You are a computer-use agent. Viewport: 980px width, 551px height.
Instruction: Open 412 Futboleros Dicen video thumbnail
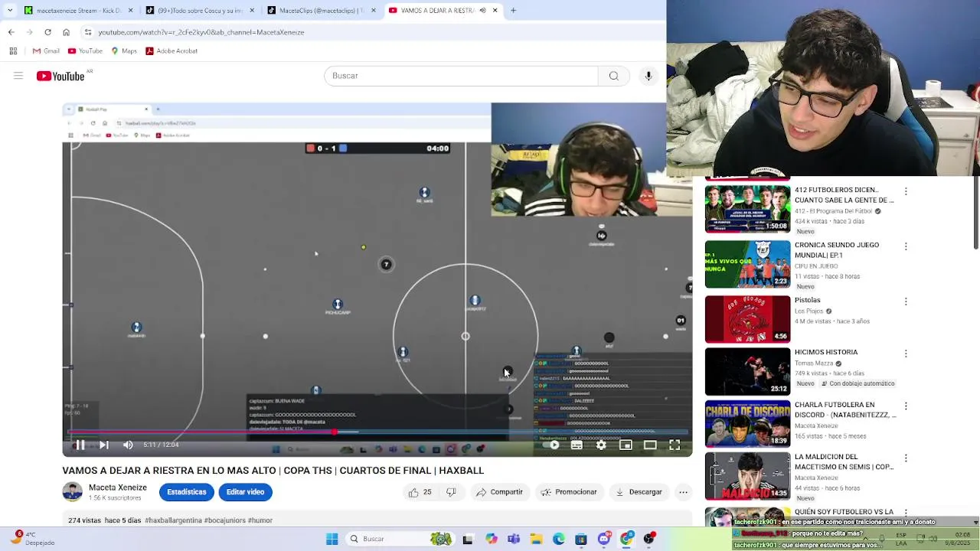click(x=747, y=209)
